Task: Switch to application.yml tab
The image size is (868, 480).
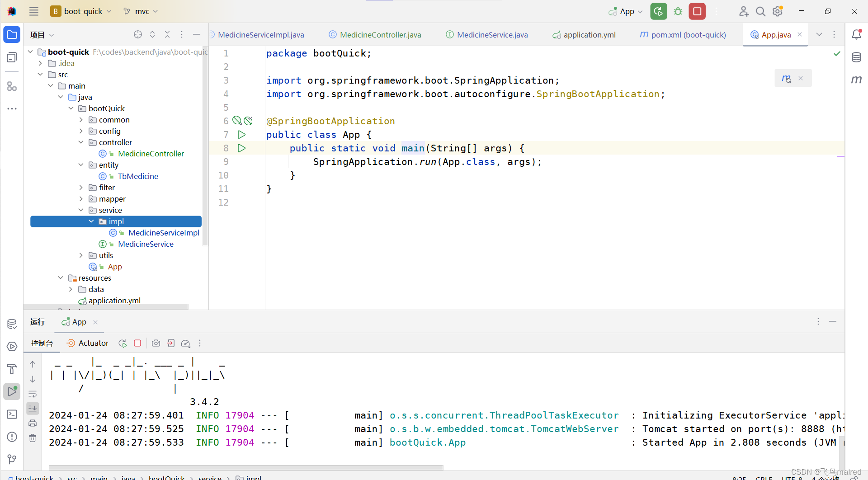Action: tap(584, 35)
